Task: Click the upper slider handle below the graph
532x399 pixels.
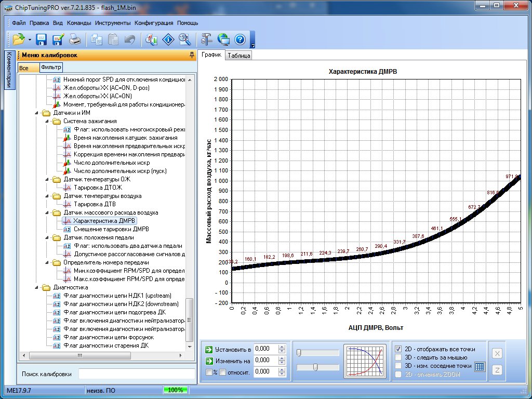Action: [x=299, y=353]
